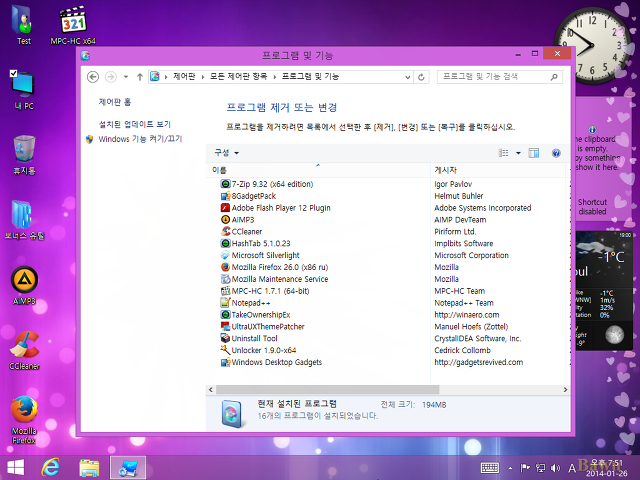Go up one level arrow
The height and width of the screenshot is (480, 640).
[140, 77]
